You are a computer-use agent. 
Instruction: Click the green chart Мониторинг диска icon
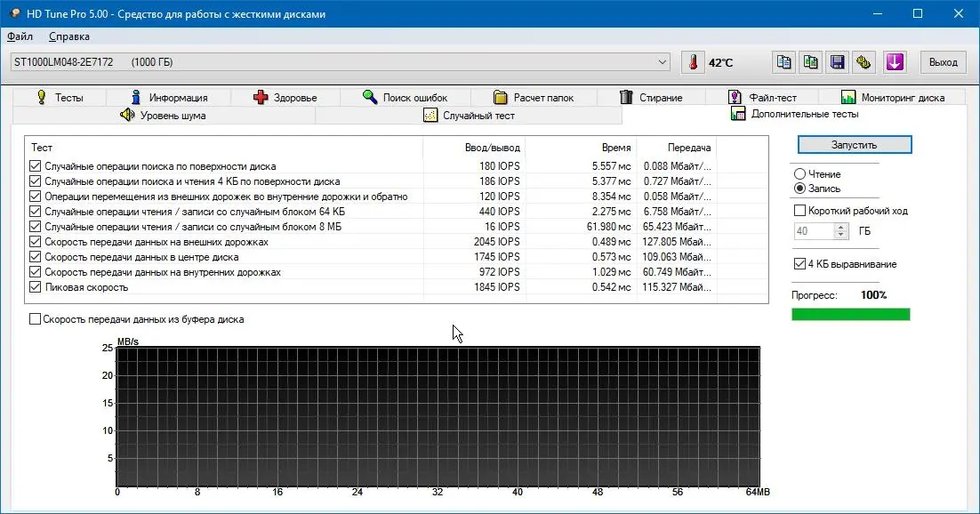[848, 97]
